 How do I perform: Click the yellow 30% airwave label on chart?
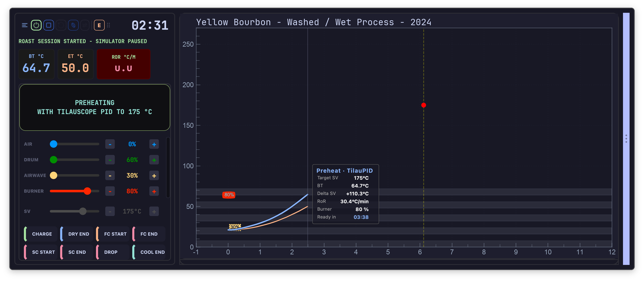[235, 227]
